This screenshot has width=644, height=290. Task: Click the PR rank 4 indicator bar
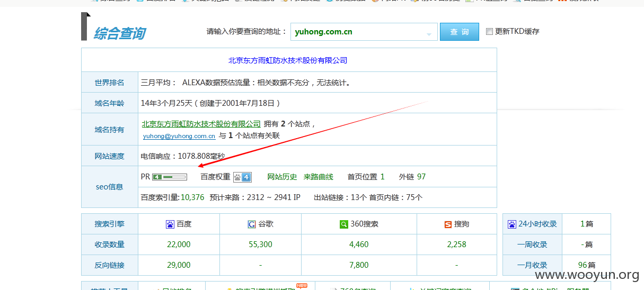coord(170,177)
